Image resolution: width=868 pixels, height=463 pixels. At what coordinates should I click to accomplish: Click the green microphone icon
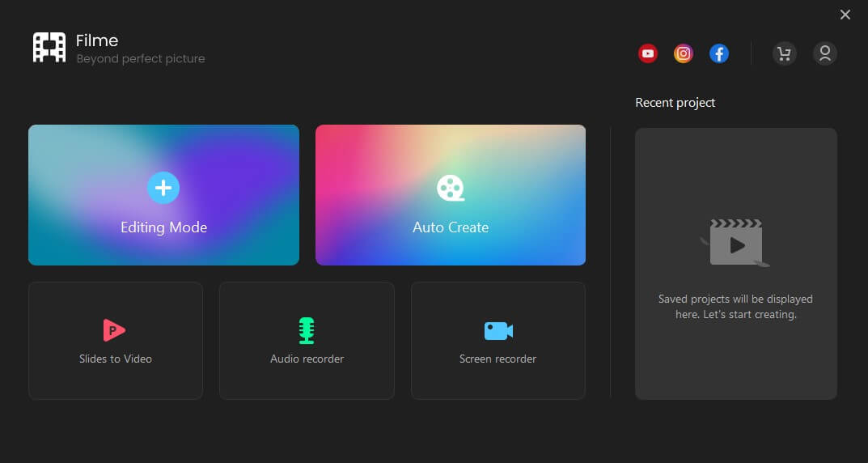coord(307,330)
